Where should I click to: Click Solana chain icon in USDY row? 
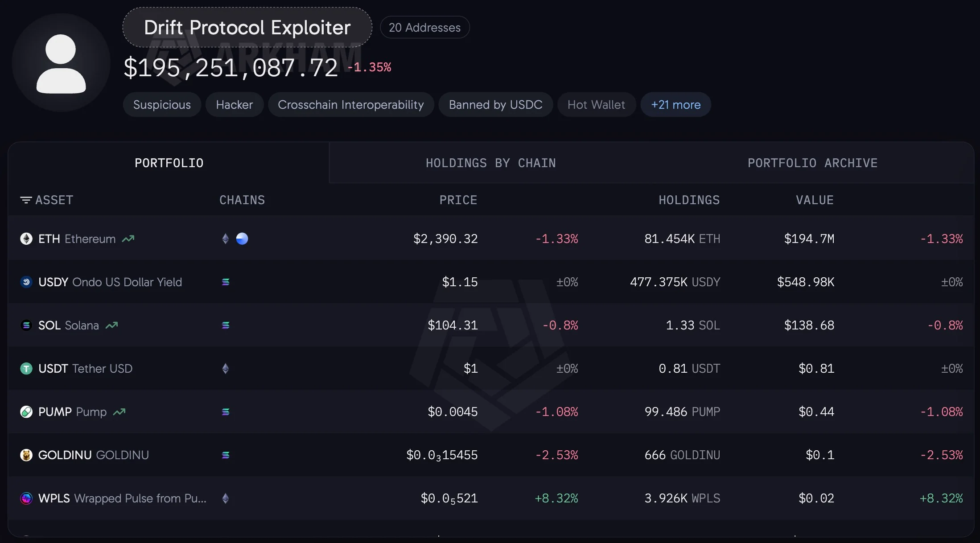226,282
